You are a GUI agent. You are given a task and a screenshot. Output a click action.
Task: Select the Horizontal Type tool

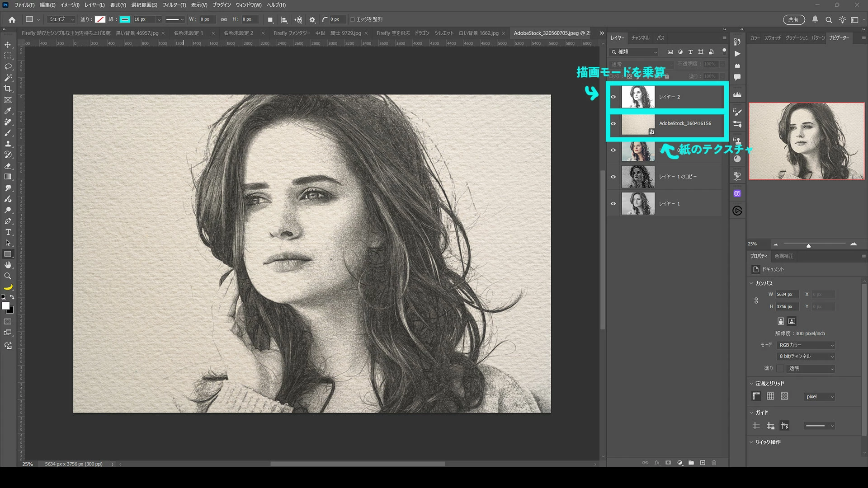click(x=8, y=232)
